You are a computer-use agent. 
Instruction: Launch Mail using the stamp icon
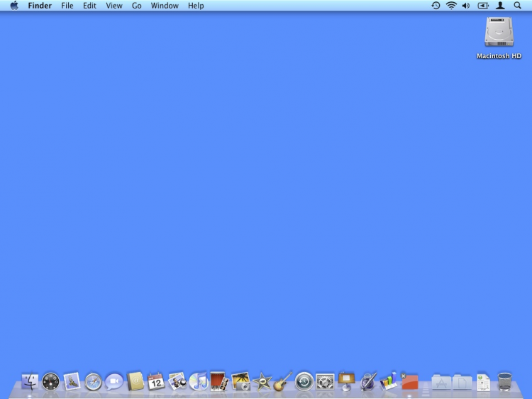pyautogui.click(x=72, y=381)
